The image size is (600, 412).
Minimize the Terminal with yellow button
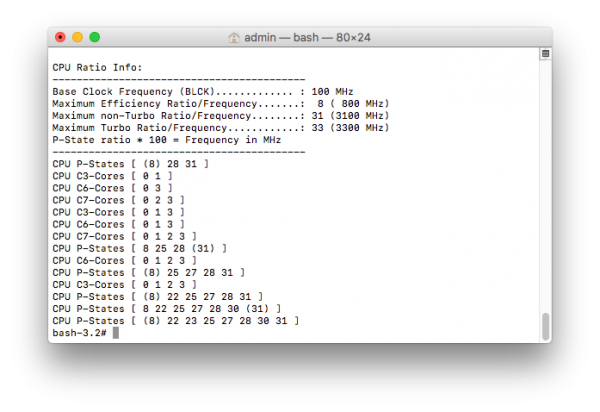coord(78,37)
